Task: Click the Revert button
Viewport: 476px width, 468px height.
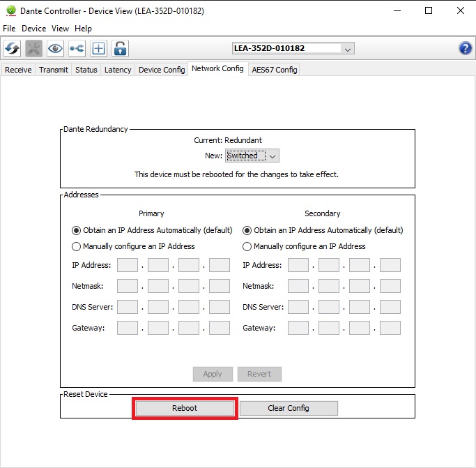Action: [x=259, y=374]
